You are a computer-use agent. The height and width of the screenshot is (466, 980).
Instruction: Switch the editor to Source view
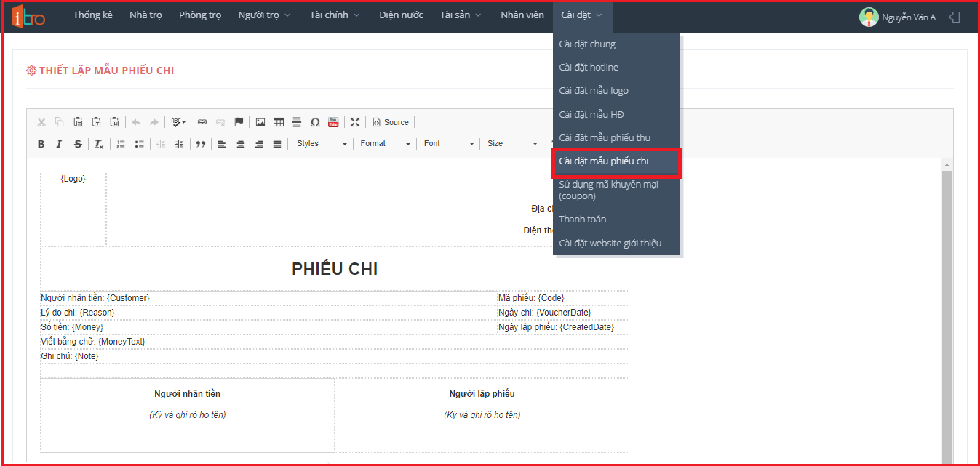[x=391, y=122]
